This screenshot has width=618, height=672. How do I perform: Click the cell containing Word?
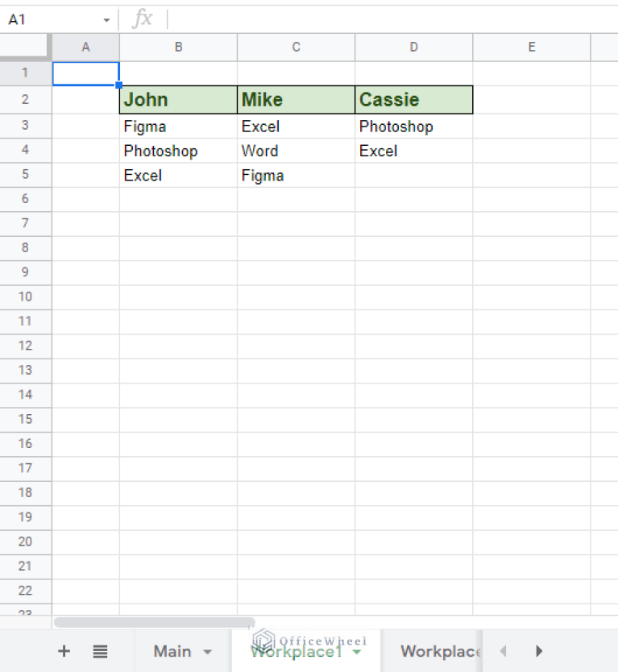click(296, 151)
